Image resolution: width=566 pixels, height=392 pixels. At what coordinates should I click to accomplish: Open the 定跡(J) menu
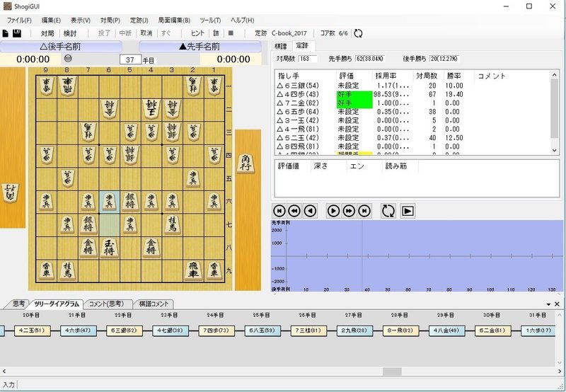(x=139, y=21)
